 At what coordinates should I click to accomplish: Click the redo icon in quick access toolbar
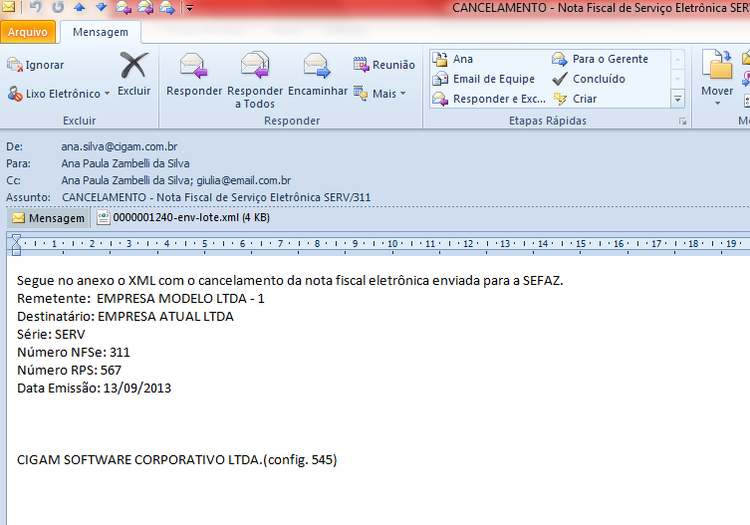(x=57, y=7)
